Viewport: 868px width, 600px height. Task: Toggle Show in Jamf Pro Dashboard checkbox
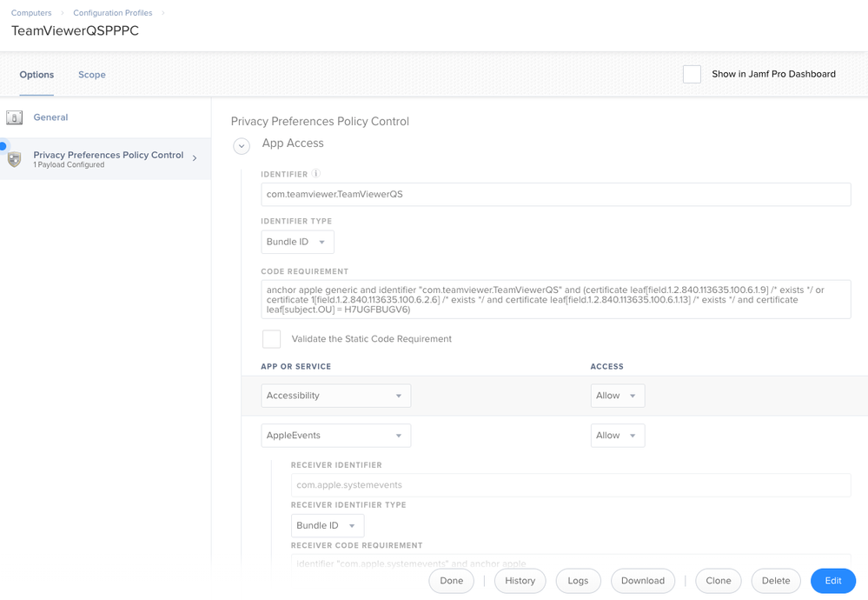[692, 74]
